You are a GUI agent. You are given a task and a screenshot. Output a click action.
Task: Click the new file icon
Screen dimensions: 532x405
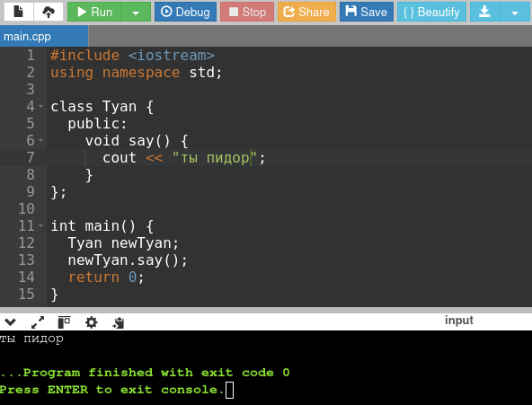[x=19, y=12]
